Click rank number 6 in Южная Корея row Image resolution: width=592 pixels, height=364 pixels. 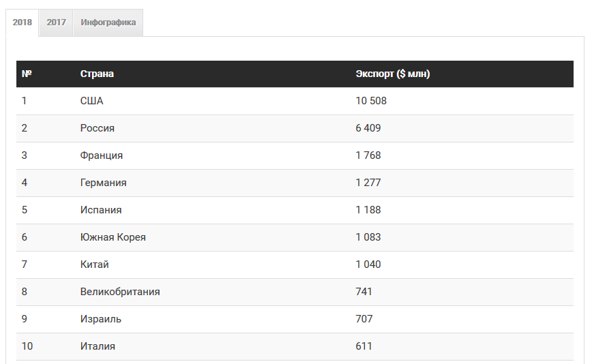tap(24, 237)
